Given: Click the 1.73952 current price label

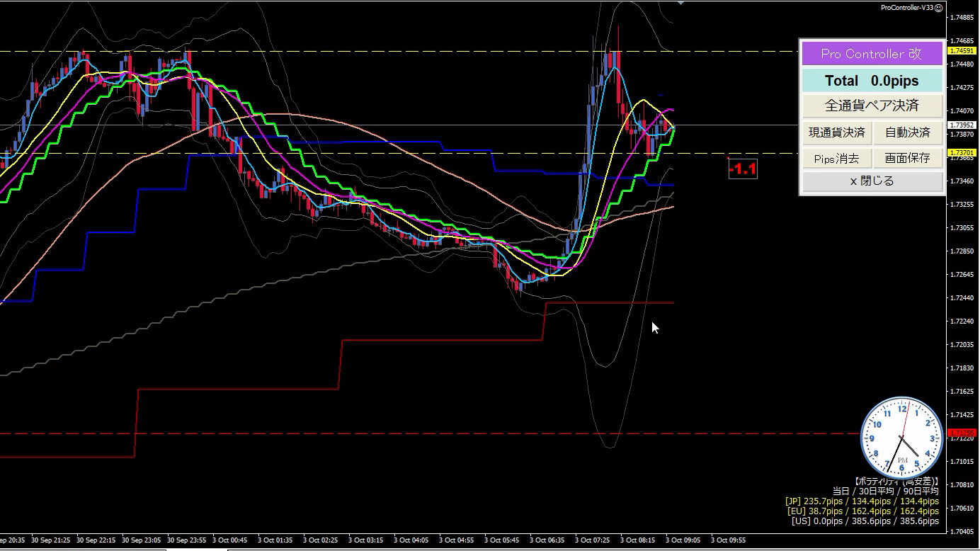Looking at the screenshot, I should click(x=961, y=125).
